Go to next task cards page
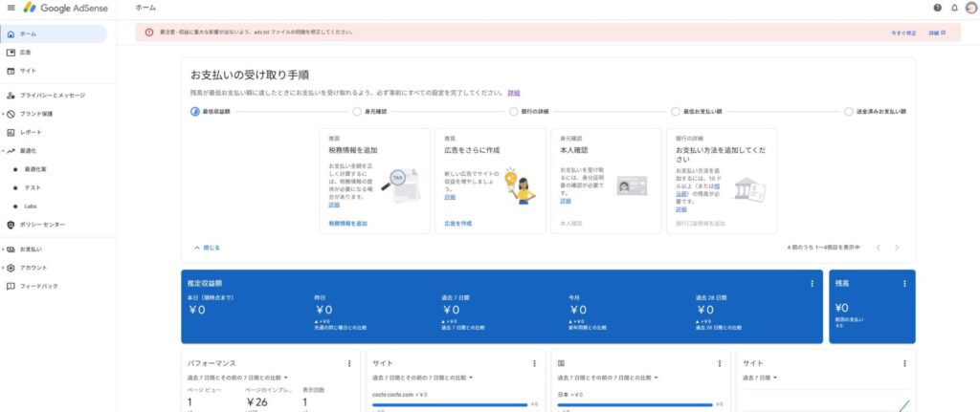 coord(897,248)
